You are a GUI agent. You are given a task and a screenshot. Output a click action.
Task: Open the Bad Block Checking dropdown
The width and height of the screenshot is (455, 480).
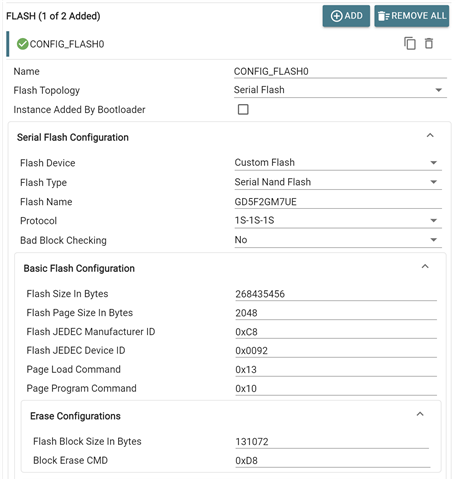tap(338, 240)
